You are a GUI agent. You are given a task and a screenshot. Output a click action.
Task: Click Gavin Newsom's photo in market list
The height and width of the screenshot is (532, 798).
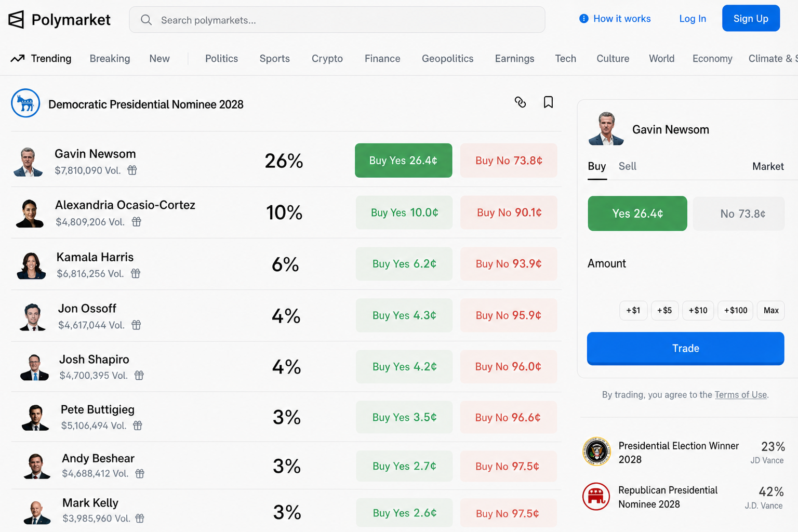coord(28,162)
